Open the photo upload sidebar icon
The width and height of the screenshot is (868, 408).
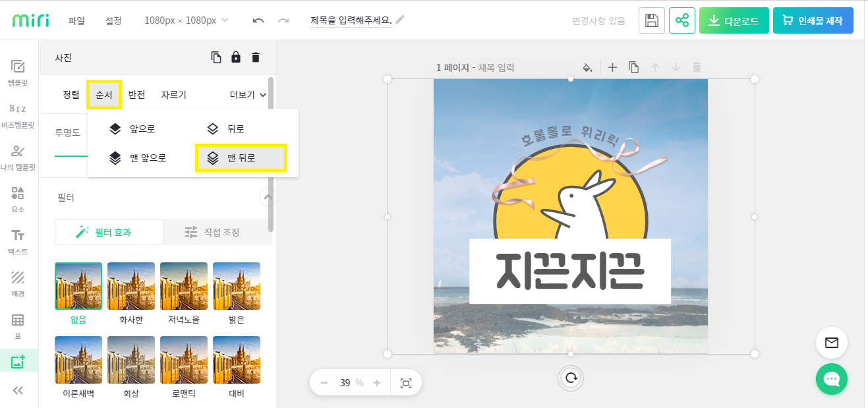18,361
